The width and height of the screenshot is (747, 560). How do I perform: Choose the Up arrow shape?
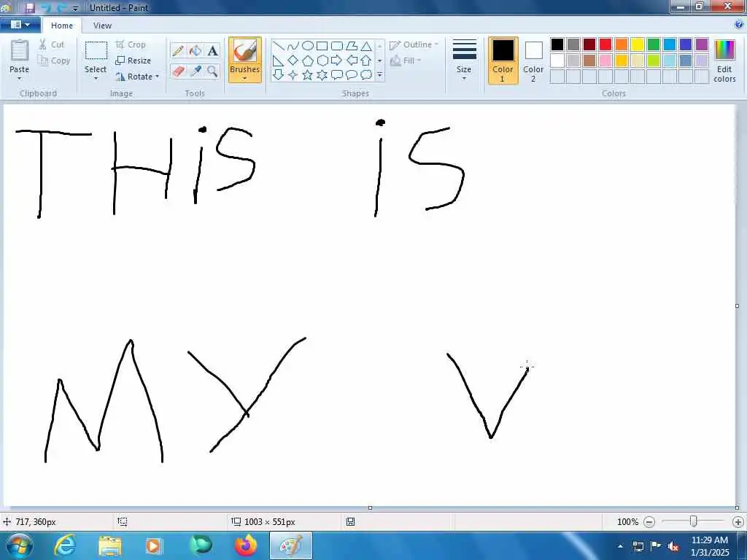366,61
